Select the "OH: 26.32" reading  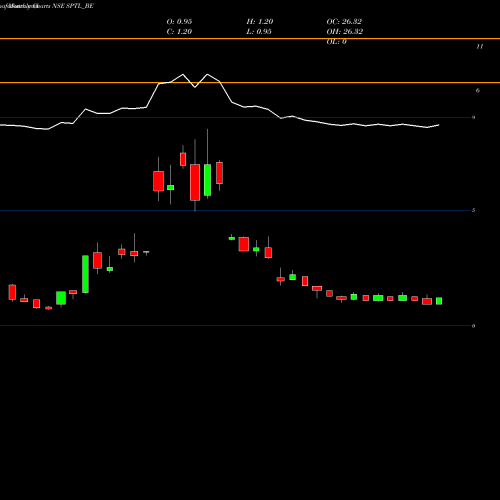click(x=345, y=31)
